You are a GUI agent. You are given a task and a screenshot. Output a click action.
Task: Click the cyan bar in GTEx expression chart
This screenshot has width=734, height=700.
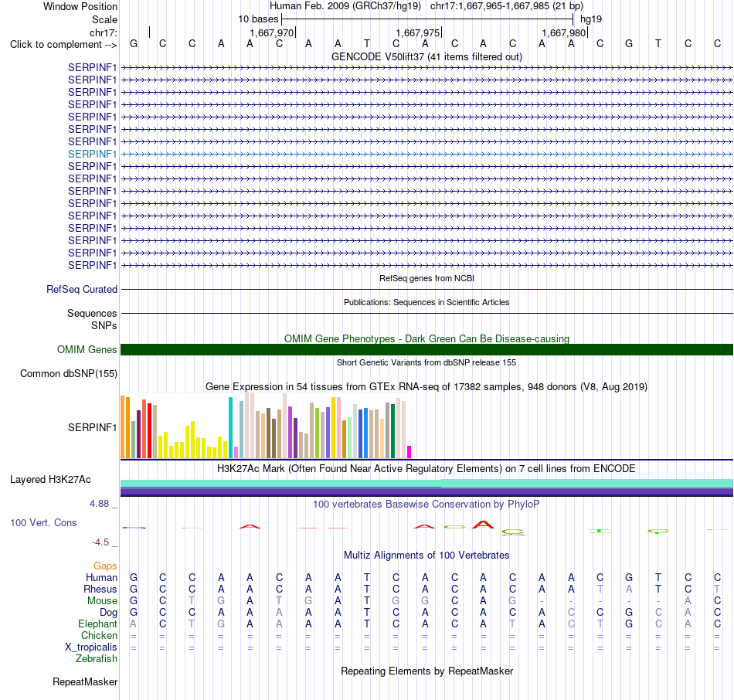coord(230,427)
